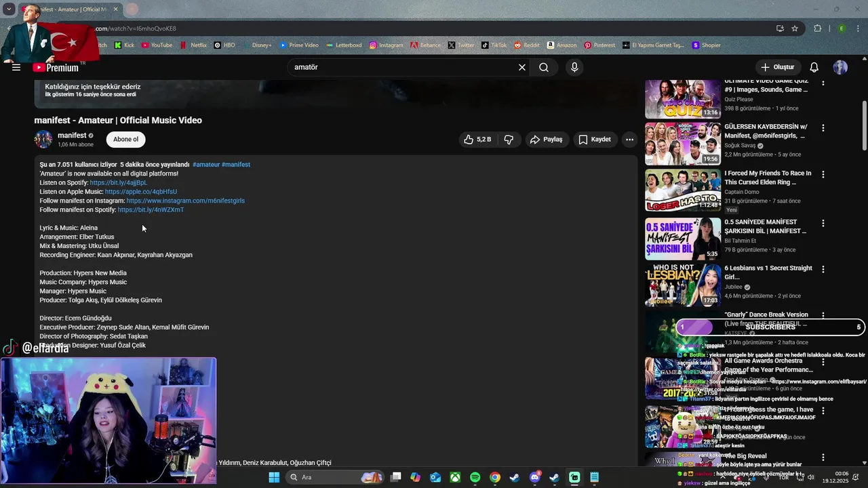
Task: Open the Spotify bit.ly/4ajjBpL link
Action: (118, 183)
